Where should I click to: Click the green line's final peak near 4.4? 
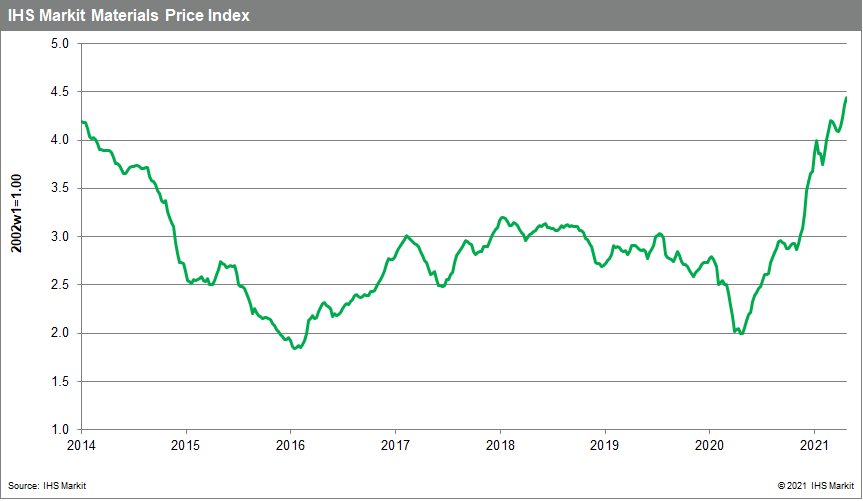click(846, 98)
